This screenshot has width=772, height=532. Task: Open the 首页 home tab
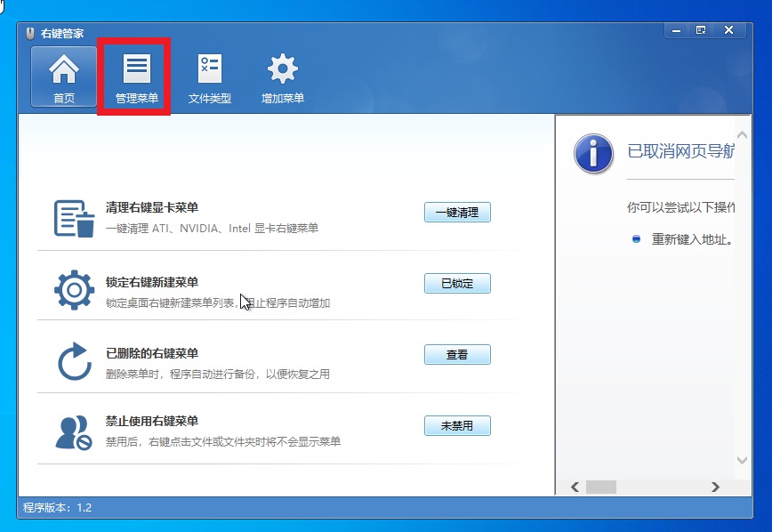pos(64,77)
